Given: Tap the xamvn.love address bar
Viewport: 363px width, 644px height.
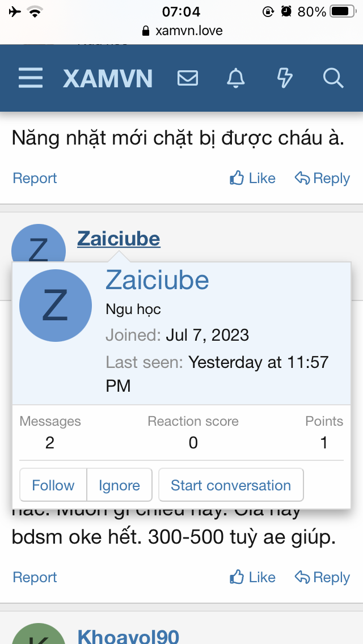Looking at the screenshot, I should pos(183,31).
